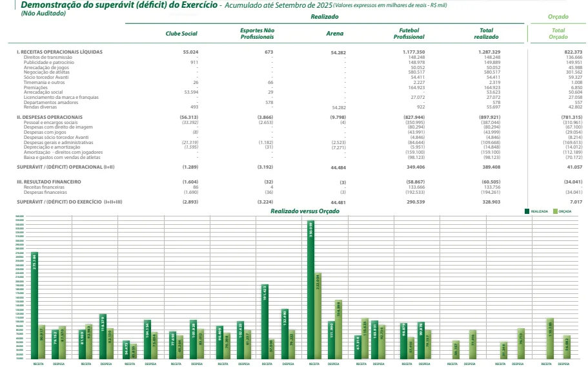
Task: Click the Realizado section heading above the table
Action: pyautogui.click(x=324, y=16)
